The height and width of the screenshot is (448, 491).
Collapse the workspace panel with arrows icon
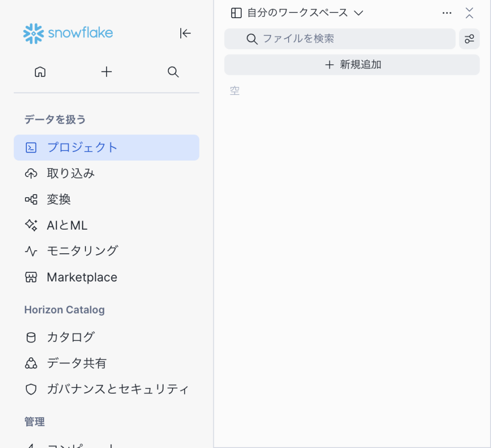pyautogui.click(x=469, y=13)
